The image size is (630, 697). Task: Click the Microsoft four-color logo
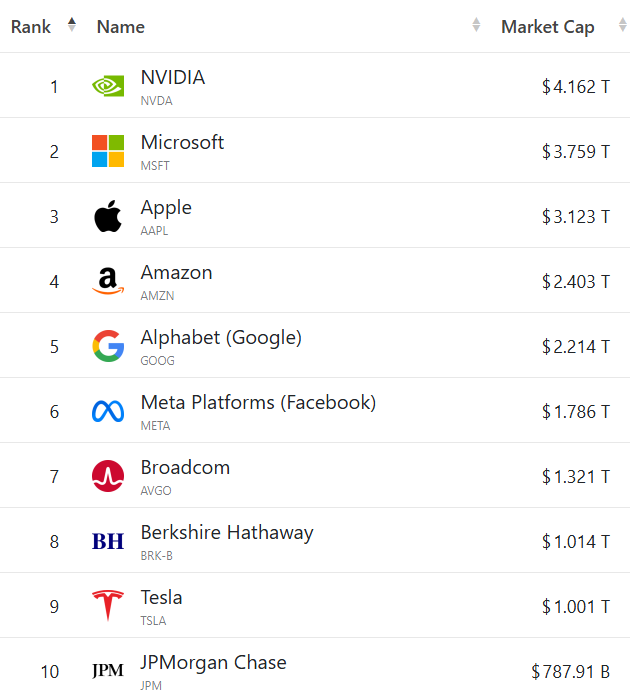click(108, 151)
